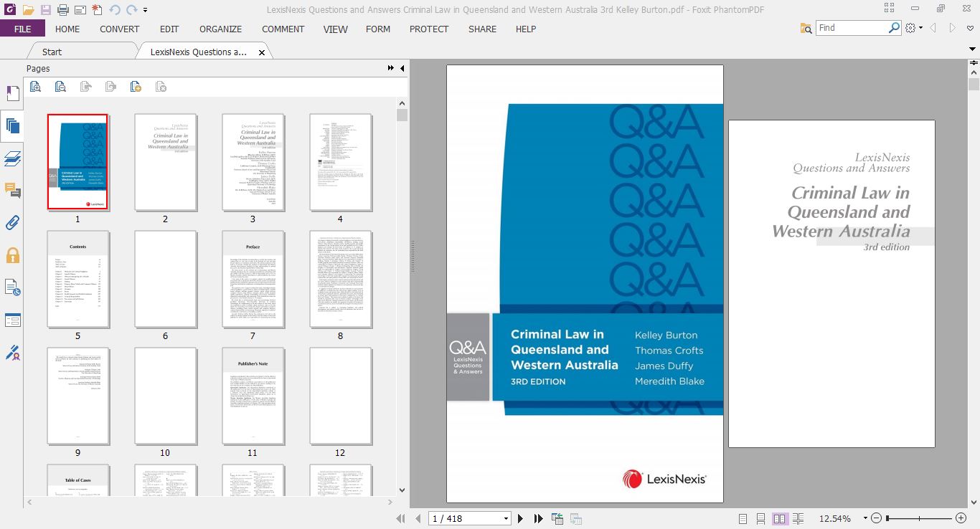Collapse the Pages panel with left triangle
This screenshot has height=529, width=980.
coord(402,68)
